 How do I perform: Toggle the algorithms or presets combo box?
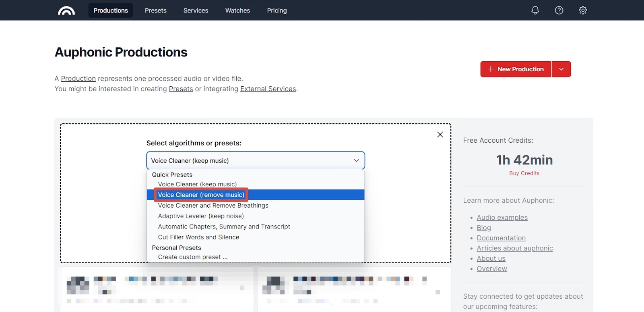tap(256, 160)
